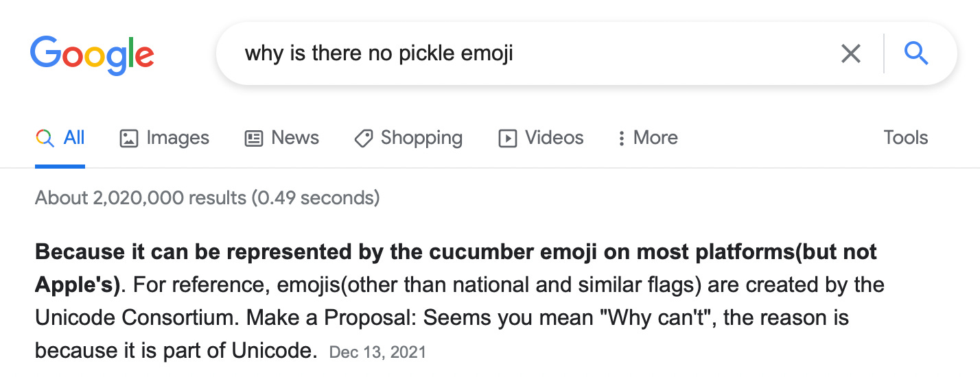This screenshot has height=377, width=980.
Task: Expand the More search categories menu
Action: (647, 138)
